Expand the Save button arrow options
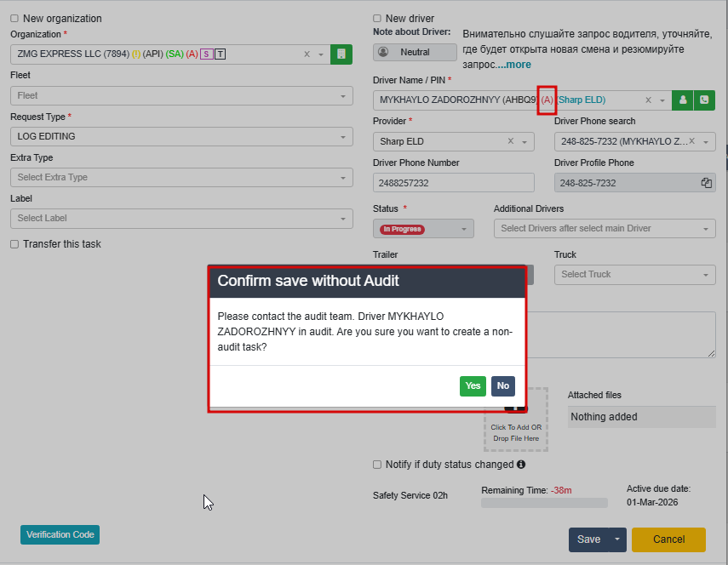Image resolution: width=728 pixels, height=565 pixels. point(617,539)
